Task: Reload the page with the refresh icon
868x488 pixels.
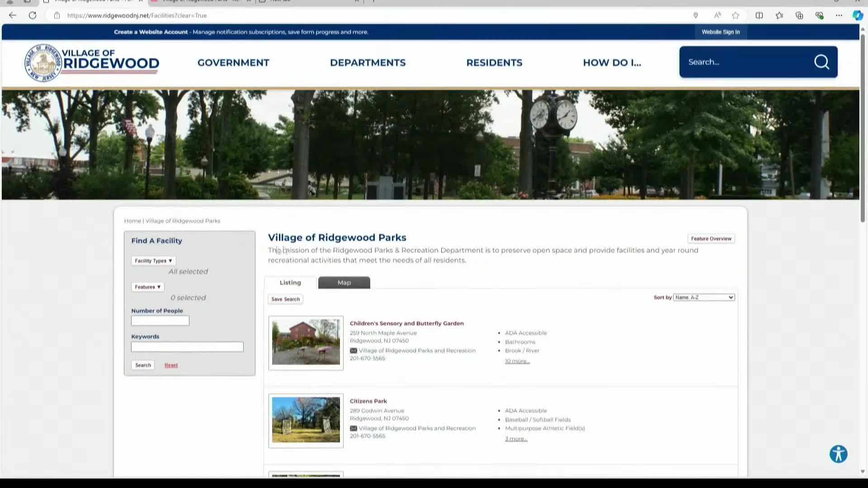Action: [33, 15]
